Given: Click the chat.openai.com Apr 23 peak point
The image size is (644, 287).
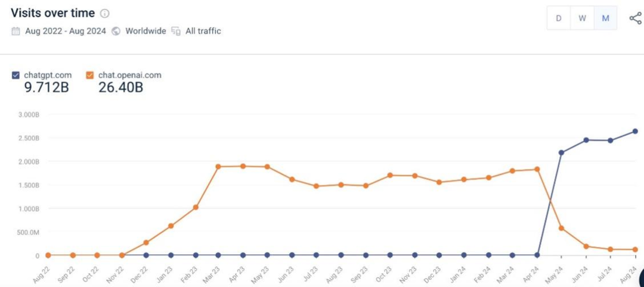Looking at the screenshot, I should click(x=243, y=166).
